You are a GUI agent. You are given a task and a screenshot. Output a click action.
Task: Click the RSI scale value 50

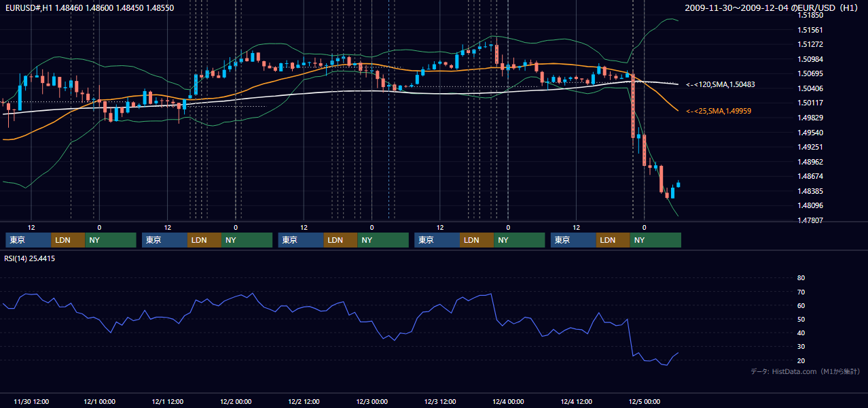[801, 319]
